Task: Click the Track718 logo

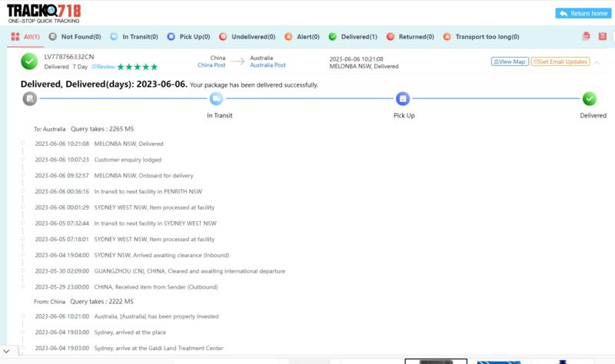Action: coord(44,14)
